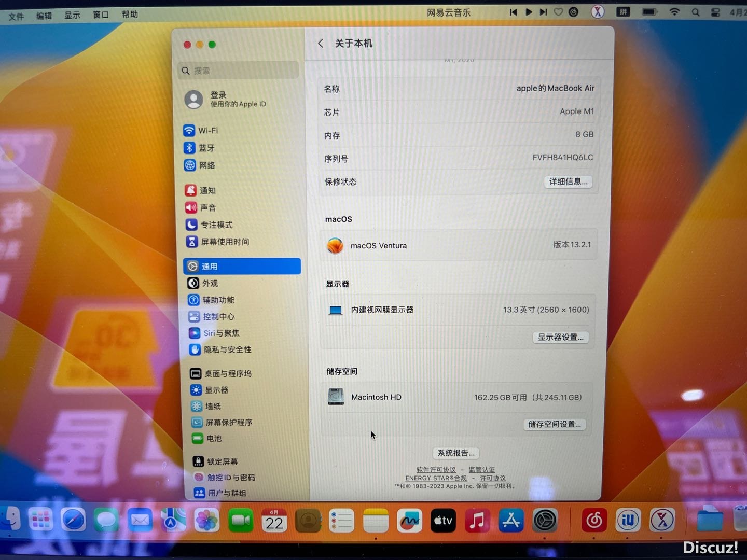Image resolution: width=747 pixels, height=560 pixels.
Task: Open Displays (显示器) sidebar item
Action: (210, 390)
